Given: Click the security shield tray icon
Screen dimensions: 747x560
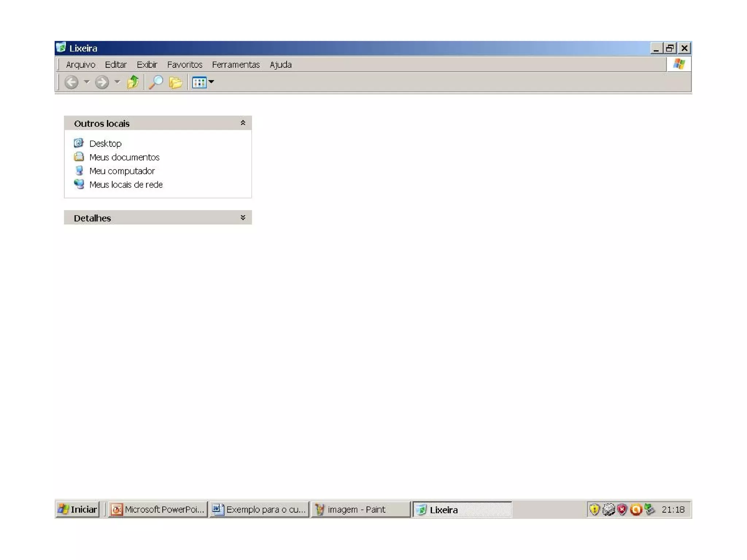Looking at the screenshot, I should point(595,509).
